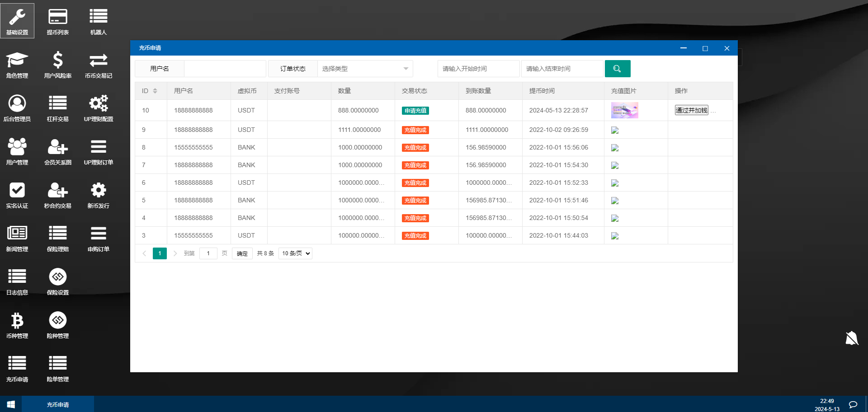This screenshot has width=868, height=412.
Task: Open the 10 条/页 page size dropdown
Action: click(x=295, y=253)
